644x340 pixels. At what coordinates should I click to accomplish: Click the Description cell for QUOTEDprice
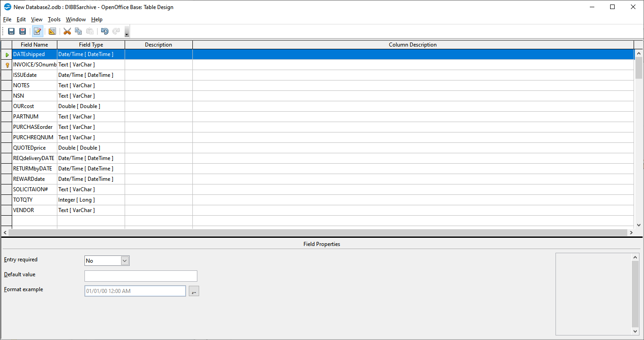point(159,148)
